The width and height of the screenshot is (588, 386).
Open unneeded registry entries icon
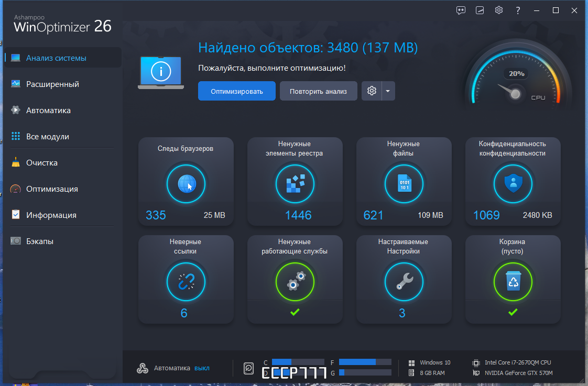(x=295, y=184)
